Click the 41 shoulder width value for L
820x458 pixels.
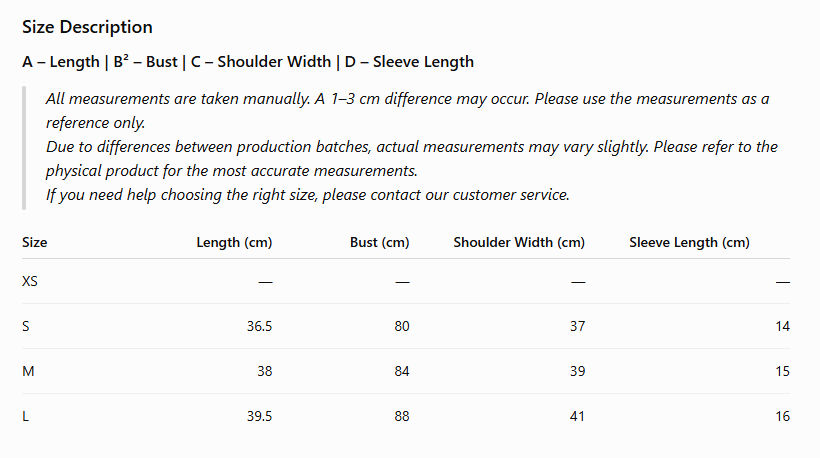point(577,416)
